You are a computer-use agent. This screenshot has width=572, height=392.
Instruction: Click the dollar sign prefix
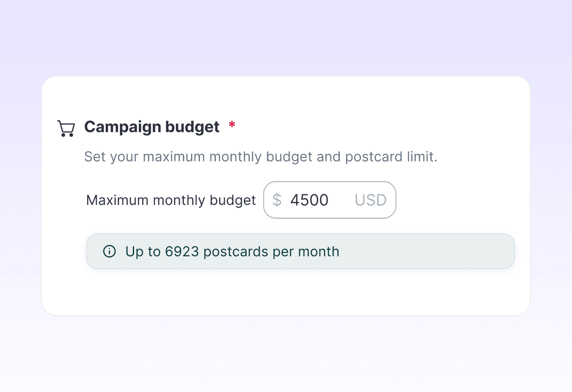[277, 200]
